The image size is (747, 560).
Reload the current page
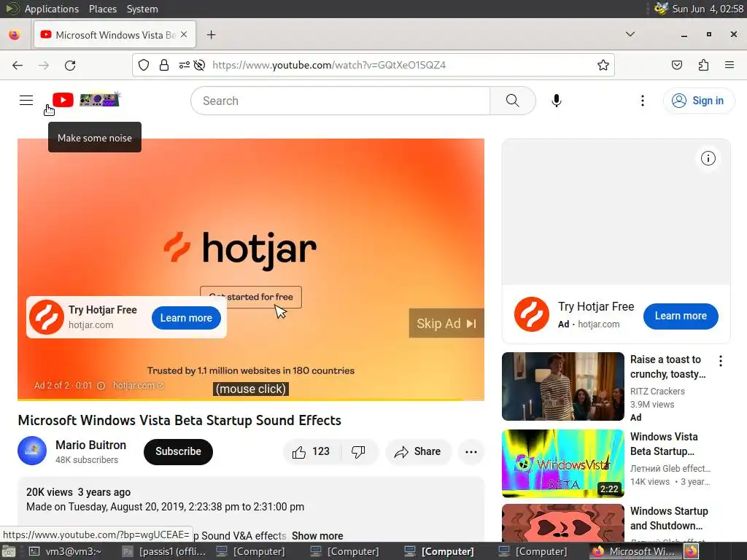pyautogui.click(x=70, y=65)
